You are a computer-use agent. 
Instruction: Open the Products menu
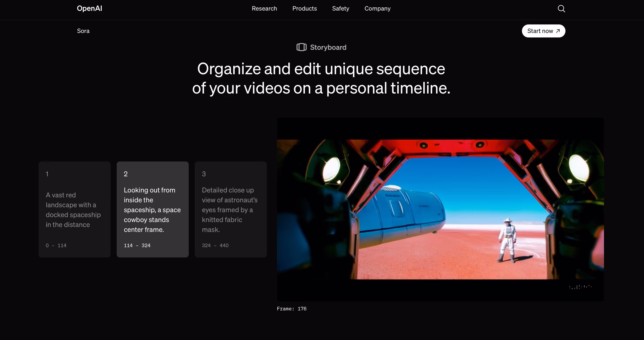coord(304,9)
